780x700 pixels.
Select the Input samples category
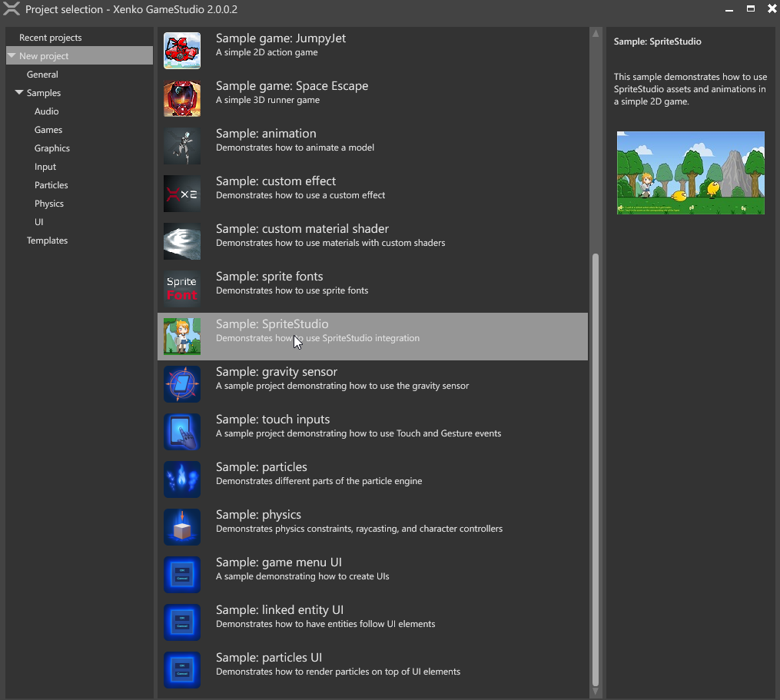coord(45,166)
